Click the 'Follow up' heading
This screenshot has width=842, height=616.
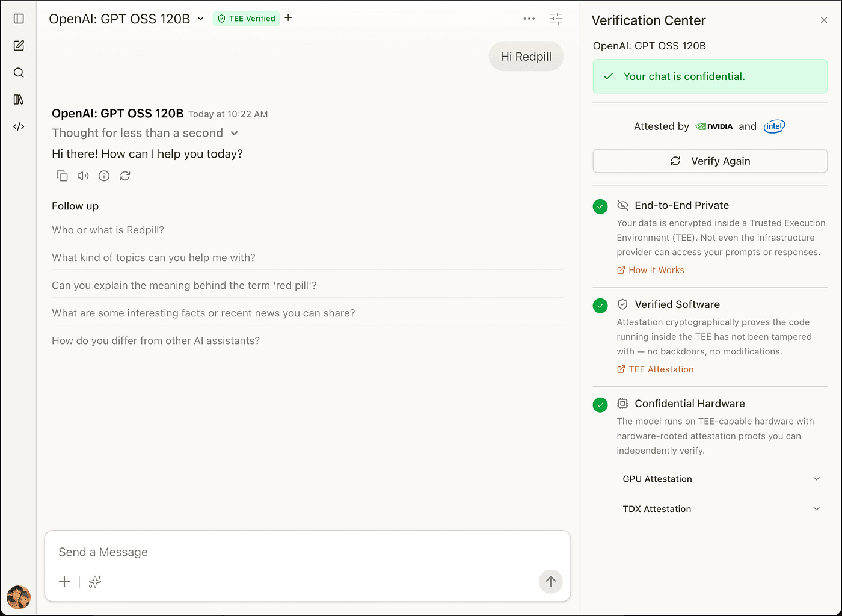coord(75,206)
